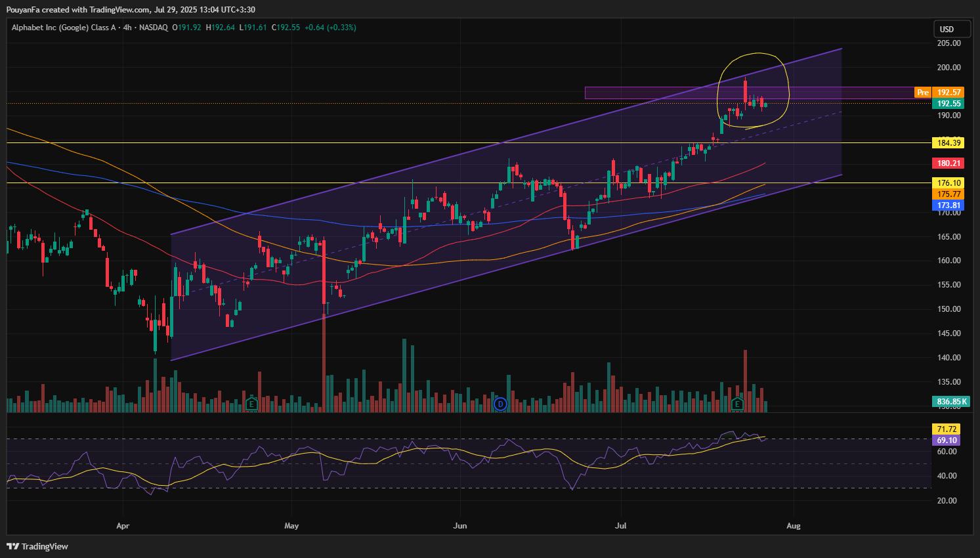Click the 71.72 RSI average value label
980x558 pixels.
[x=947, y=429]
